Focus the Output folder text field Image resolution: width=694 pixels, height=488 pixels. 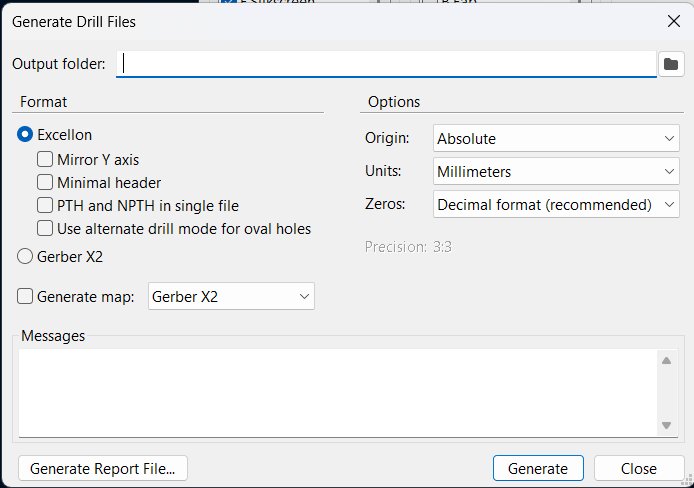click(386, 64)
